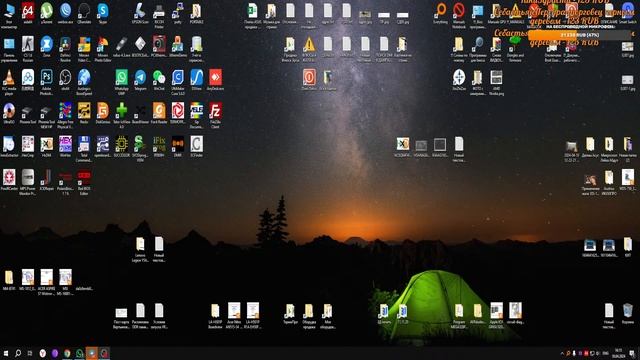Image resolution: width=640 pixels, height=360 pixels.
Task: Open the Skype shortcut
Action: click(103, 11)
